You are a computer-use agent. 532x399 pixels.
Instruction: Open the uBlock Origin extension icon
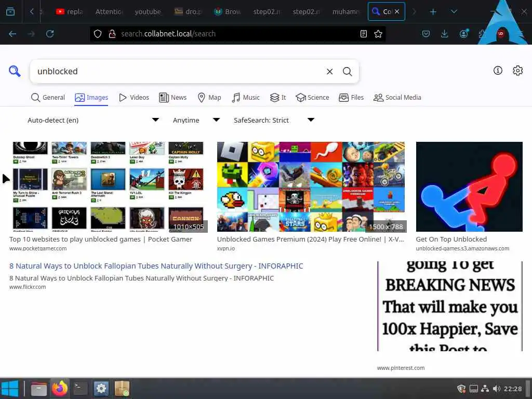tap(501, 34)
